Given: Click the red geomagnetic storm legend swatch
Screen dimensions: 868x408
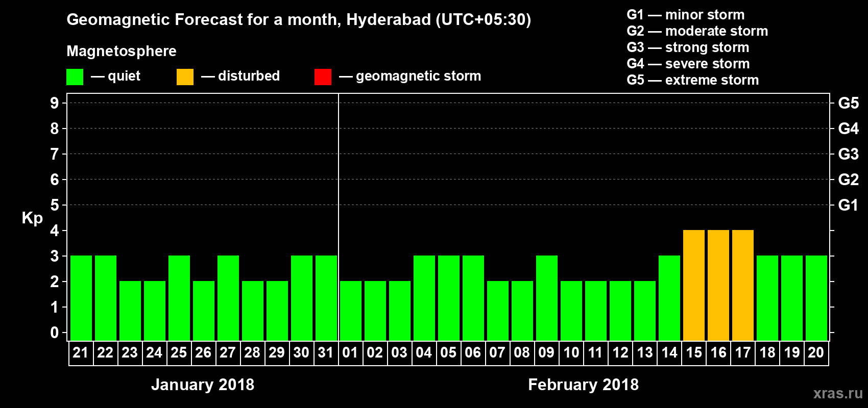Looking at the screenshot, I should pyautogui.click(x=323, y=77).
